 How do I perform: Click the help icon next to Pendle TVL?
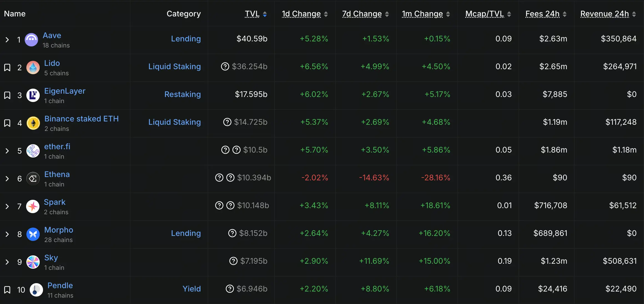tap(230, 289)
